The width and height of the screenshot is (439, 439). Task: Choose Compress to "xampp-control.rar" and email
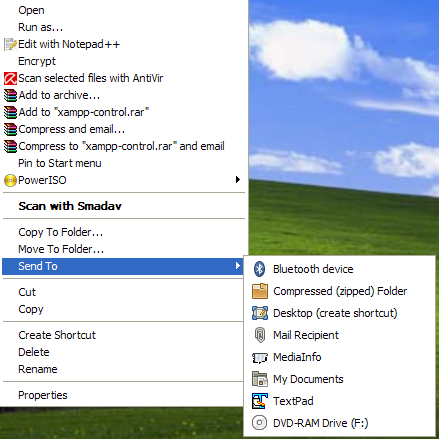[x=123, y=146]
